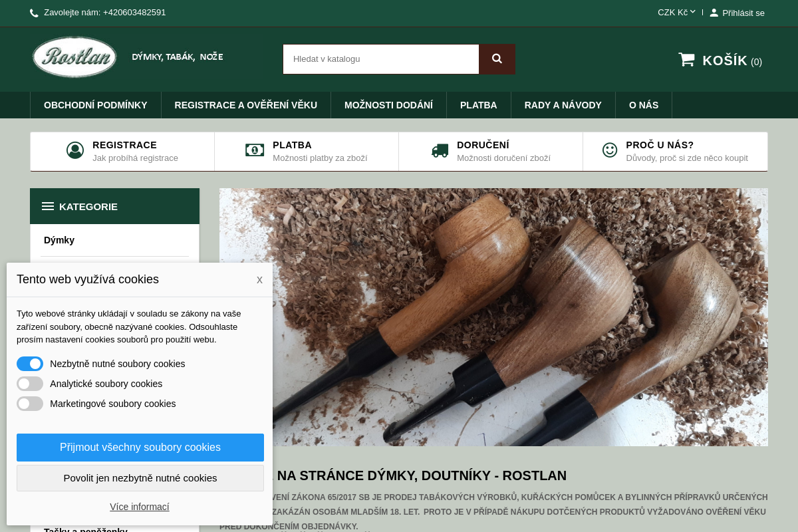This screenshot has height=532, width=798.
Task: Click the Rostlan logo
Action: click(x=74, y=57)
